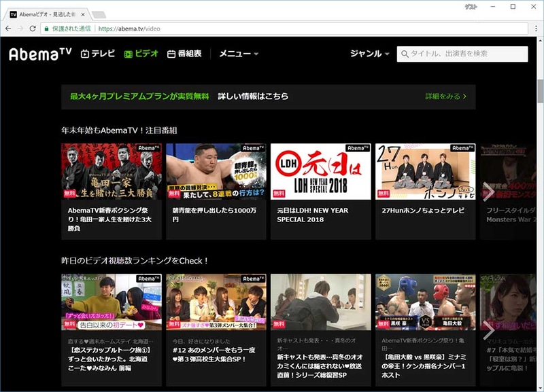The height and width of the screenshot is (392, 544).
Task: Click 昨日のビデオ視聴数ランキングをCheck heading
Action: 135,261
